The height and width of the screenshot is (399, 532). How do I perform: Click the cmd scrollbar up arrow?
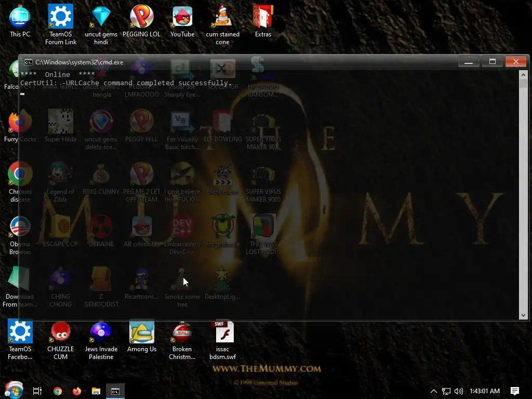click(523, 75)
